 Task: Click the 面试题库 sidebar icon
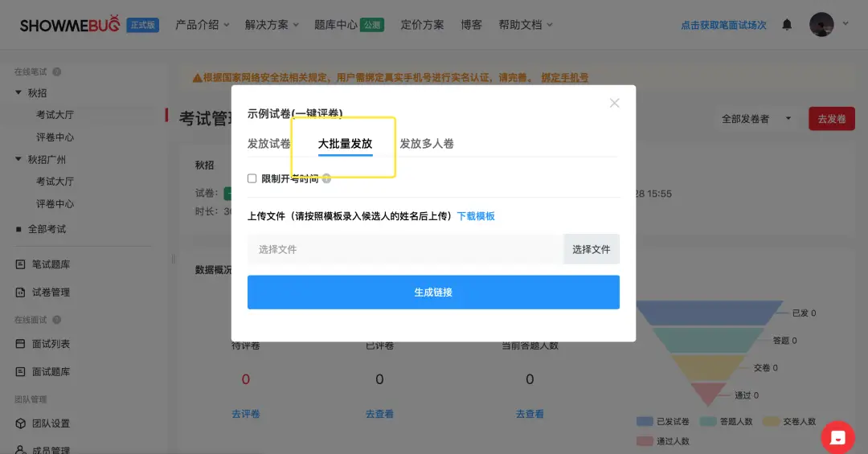click(x=20, y=371)
